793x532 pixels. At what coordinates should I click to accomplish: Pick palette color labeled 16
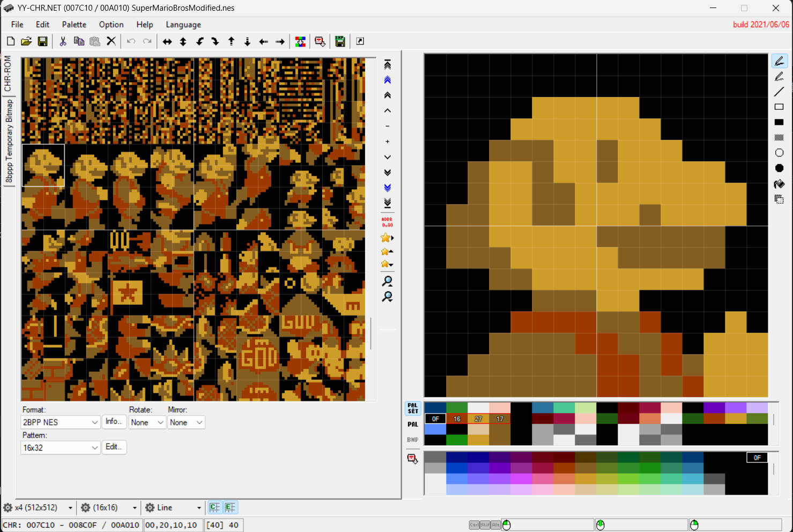click(457, 419)
